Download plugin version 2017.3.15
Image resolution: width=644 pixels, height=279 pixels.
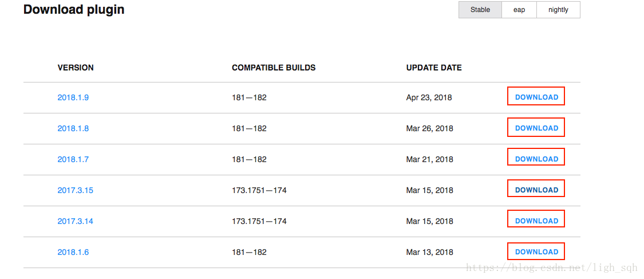(x=536, y=190)
